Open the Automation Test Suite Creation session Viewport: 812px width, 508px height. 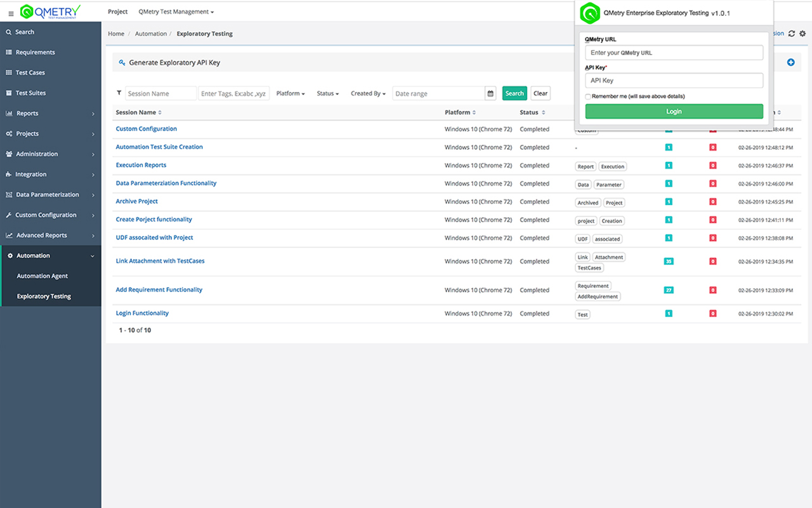159,147
